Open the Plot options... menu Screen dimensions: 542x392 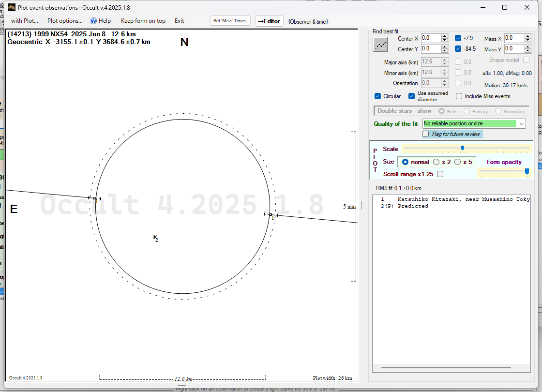(65, 21)
